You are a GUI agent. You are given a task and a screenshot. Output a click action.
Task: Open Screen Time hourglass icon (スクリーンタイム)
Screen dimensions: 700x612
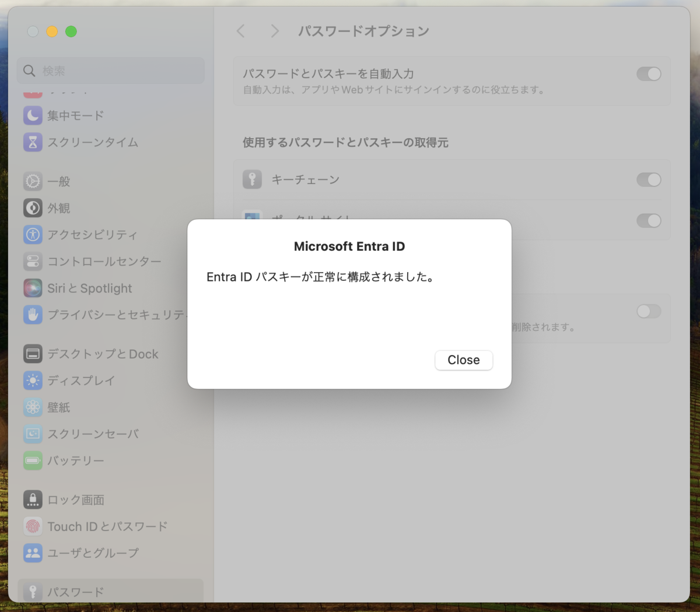coord(33,142)
